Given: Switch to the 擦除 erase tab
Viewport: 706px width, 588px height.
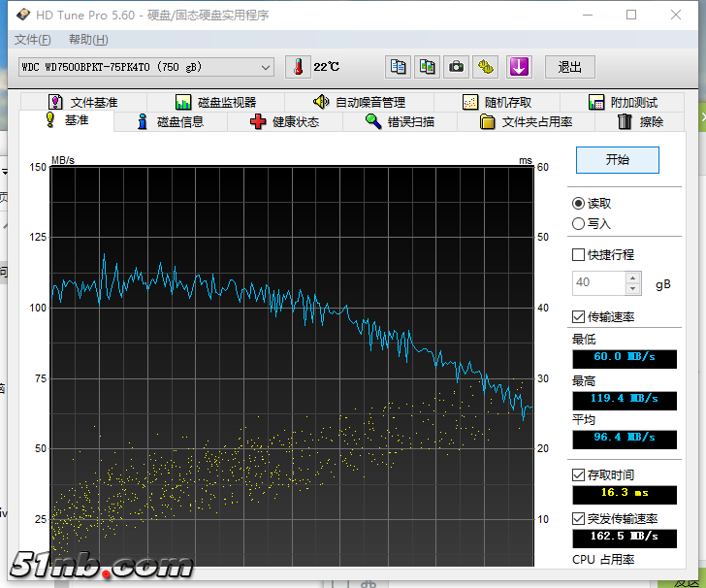Looking at the screenshot, I should click(x=640, y=121).
